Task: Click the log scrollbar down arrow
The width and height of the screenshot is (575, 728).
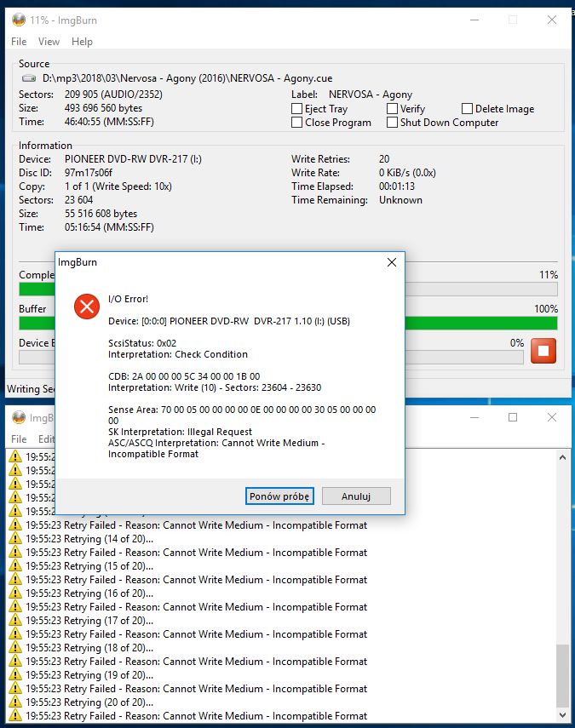Action: click(x=562, y=715)
